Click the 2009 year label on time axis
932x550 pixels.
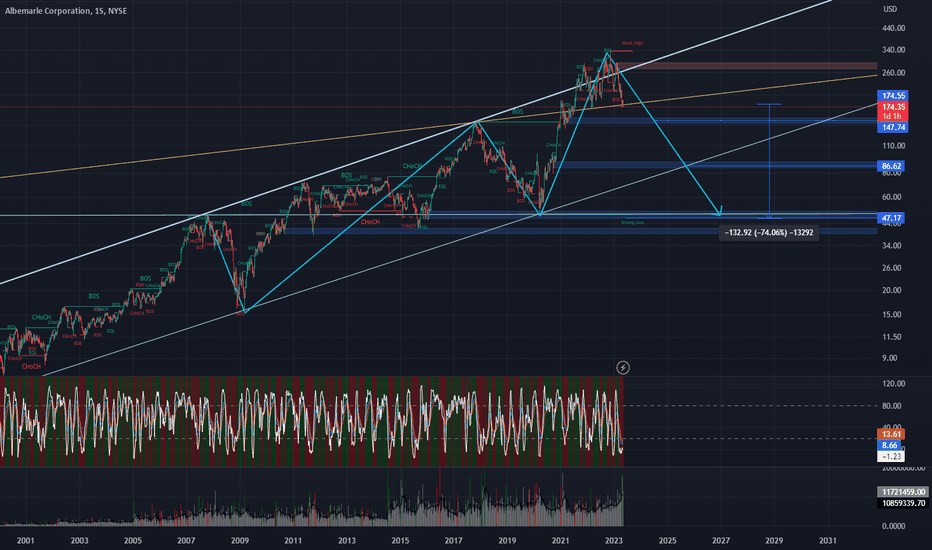(x=240, y=540)
